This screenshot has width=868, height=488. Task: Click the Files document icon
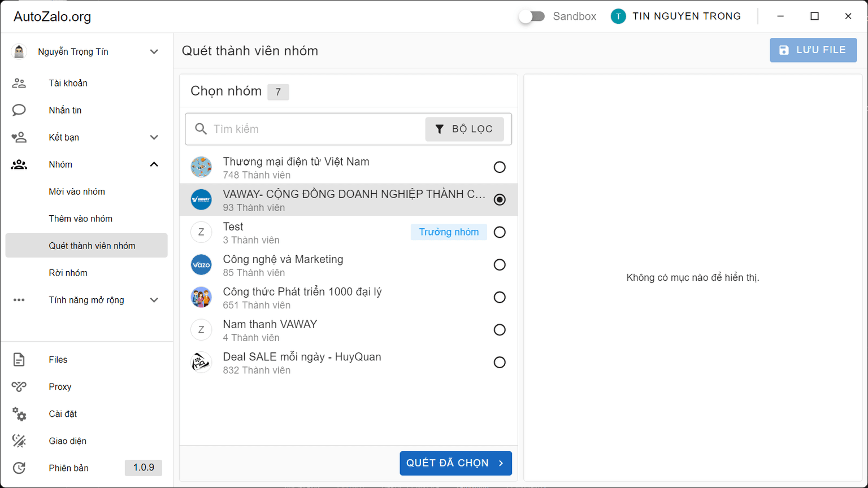tap(19, 360)
